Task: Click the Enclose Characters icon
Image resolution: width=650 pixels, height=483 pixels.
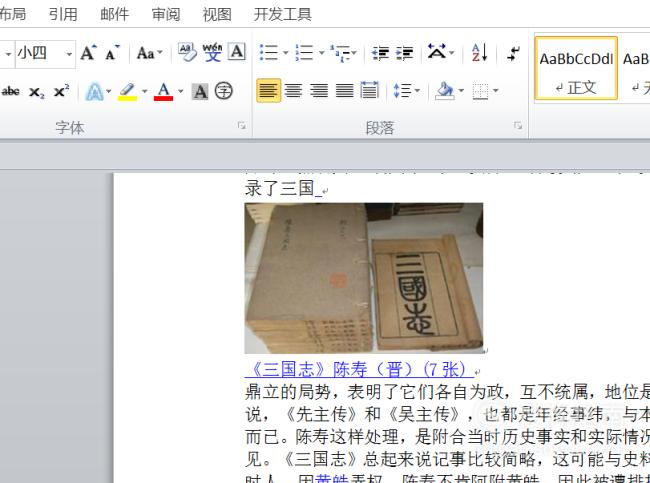Action: (224, 91)
